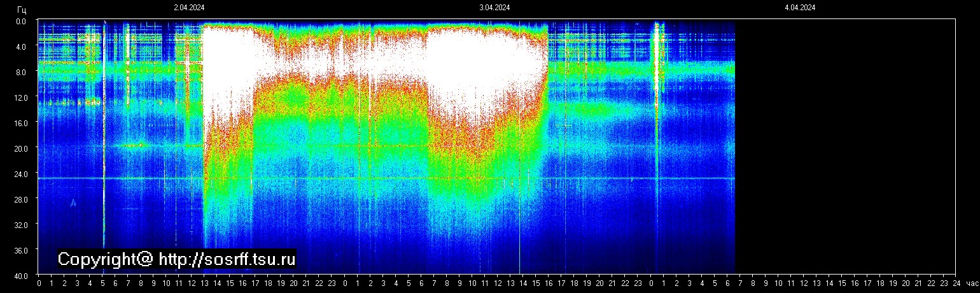Click the 20.0 frequency axis label

(x=20, y=148)
